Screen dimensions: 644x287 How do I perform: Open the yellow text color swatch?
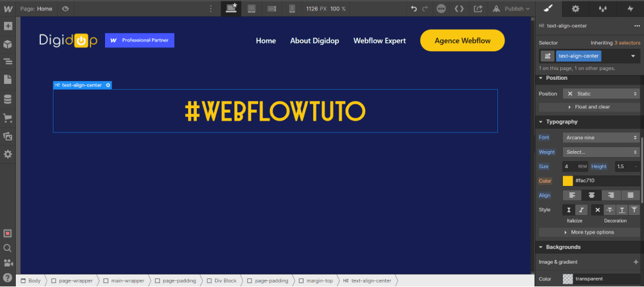click(567, 181)
